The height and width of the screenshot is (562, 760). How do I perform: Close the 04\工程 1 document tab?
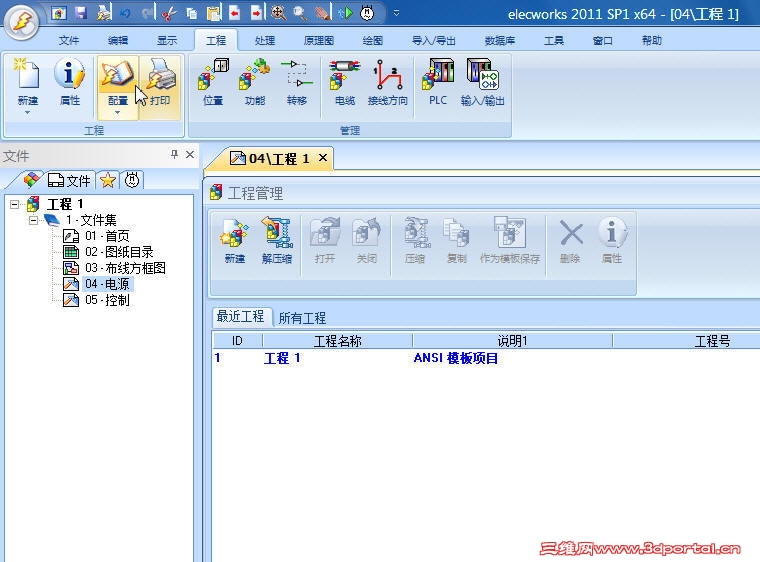point(323,158)
